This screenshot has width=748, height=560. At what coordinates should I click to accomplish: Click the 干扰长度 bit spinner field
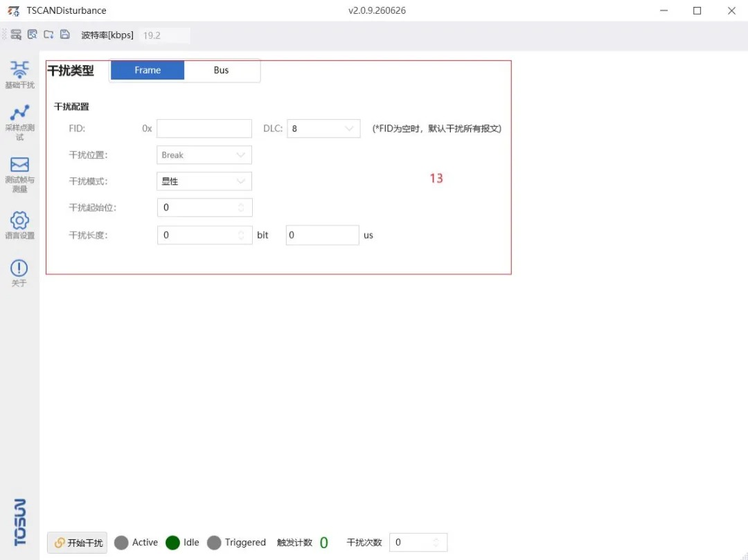(204, 235)
